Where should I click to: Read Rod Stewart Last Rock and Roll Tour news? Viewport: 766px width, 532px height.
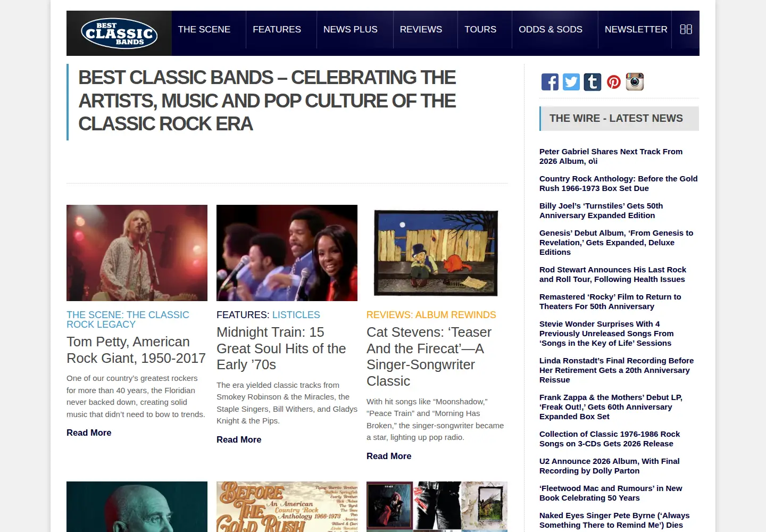[613, 275]
